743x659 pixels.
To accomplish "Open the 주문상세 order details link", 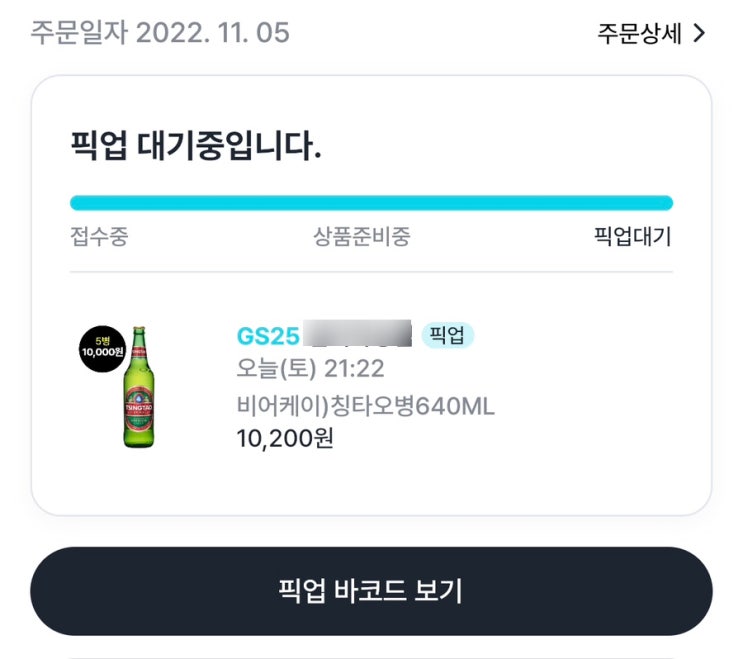I will [x=640, y=33].
